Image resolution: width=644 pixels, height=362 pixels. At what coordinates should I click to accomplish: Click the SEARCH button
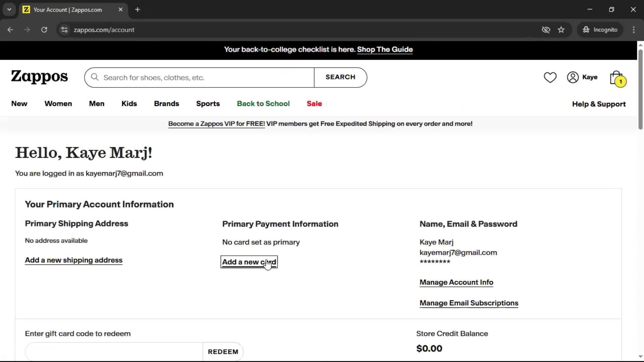pos(340,77)
